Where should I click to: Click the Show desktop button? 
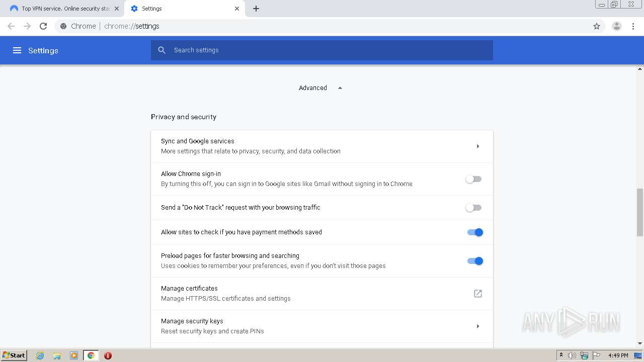click(x=638, y=355)
